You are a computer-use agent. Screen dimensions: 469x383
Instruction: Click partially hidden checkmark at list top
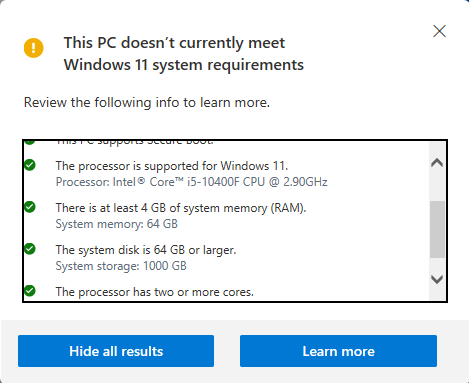[x=30, y=142]
